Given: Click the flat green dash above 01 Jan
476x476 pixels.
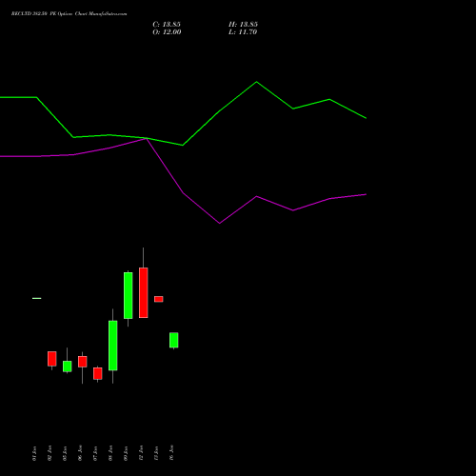Looking at the screenshot, I should pyautogui.click(x=37, y=298).
